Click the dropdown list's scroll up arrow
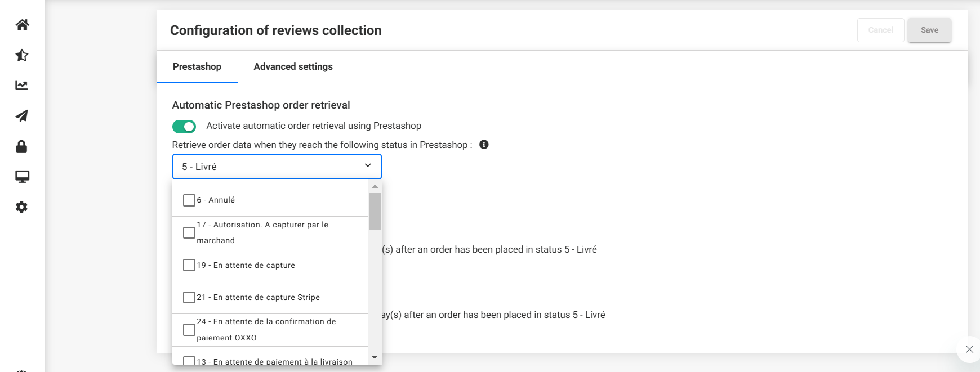This screenshot has height=372, width=980. 375,186
